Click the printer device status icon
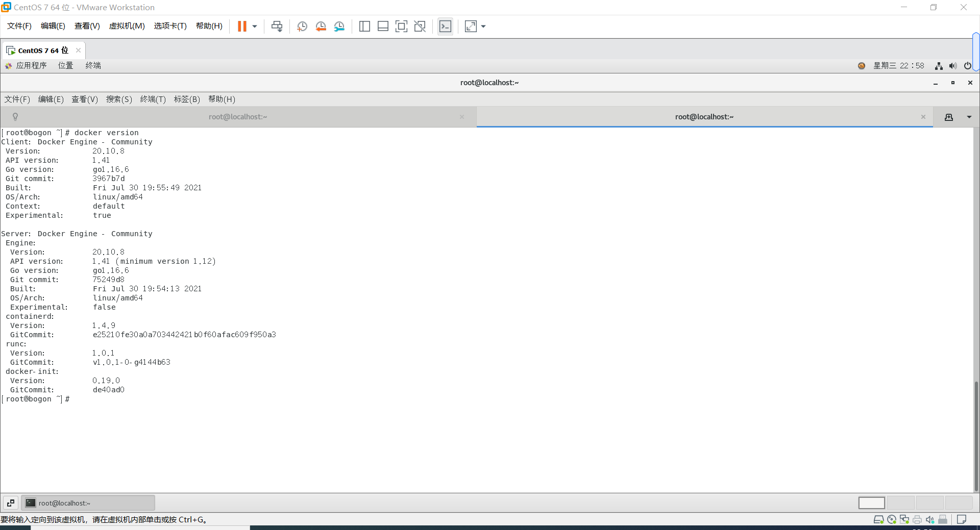980x530 pixels. [917, 520]
